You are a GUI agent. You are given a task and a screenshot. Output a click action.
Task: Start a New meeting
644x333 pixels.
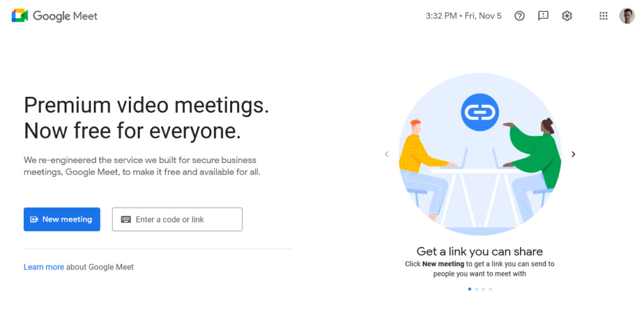pos(62,219)
